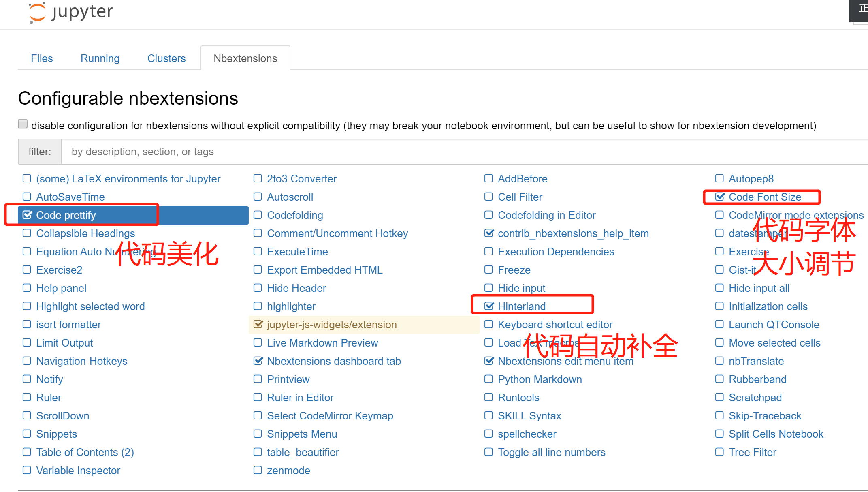868x492 pixels.
Task: Open contrib_nbextensions_help_item entry
Action: [573, 233]
